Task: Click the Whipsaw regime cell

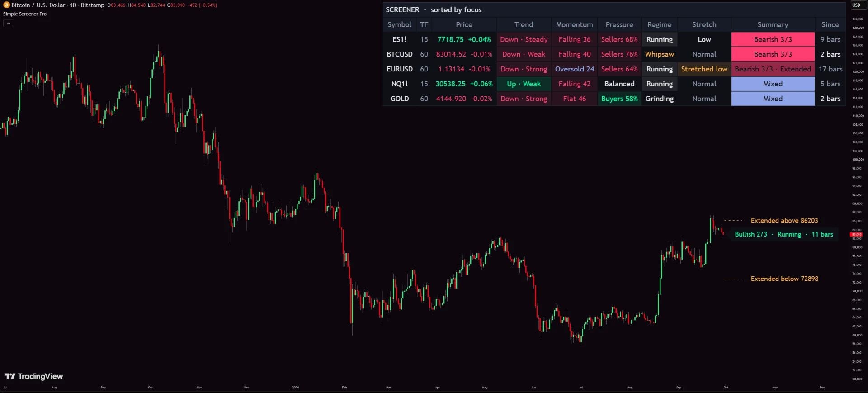Action: pos(659,54)
